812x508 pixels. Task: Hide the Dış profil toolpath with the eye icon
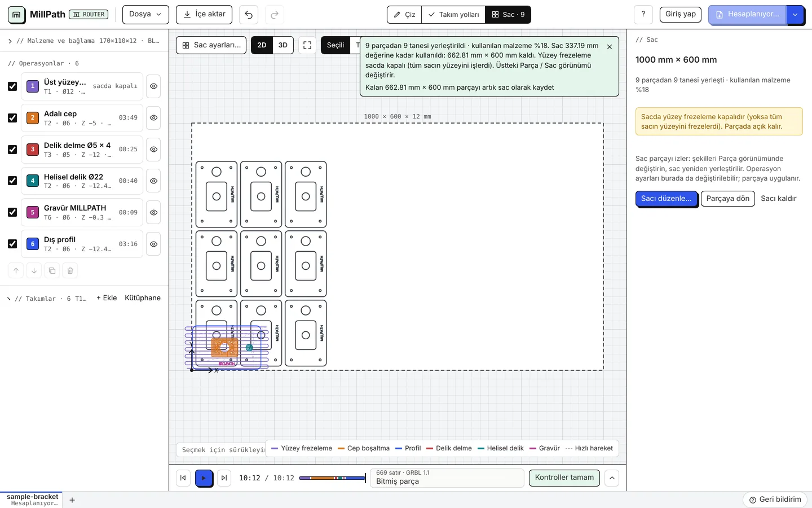click(x=153, y=244)
